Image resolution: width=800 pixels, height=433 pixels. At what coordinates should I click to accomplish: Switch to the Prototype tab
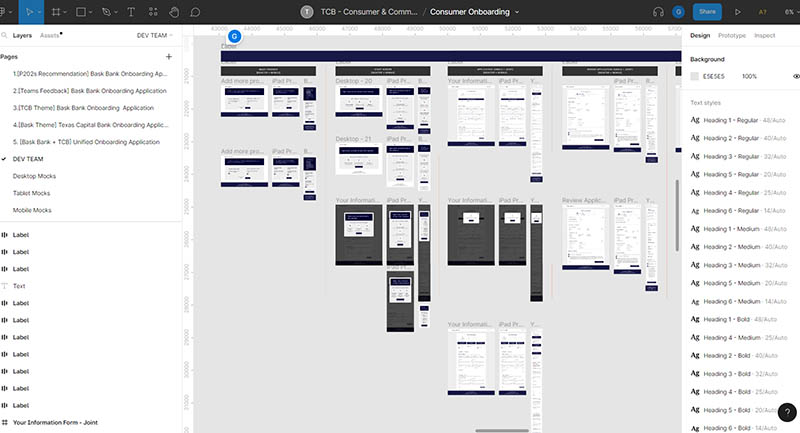click(732, 35)
